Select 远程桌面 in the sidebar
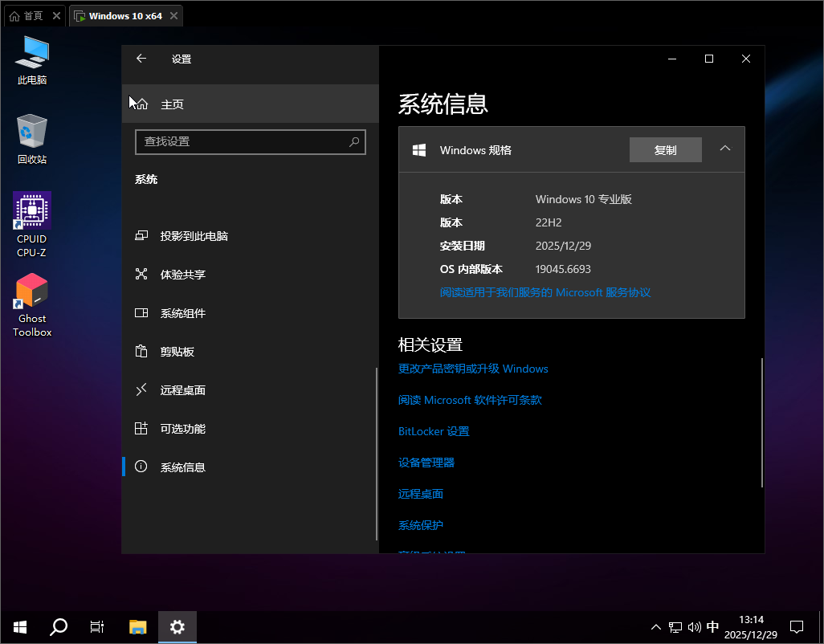Image resolution: width=824 pixels, height=644 pixels. pos(182,390)
